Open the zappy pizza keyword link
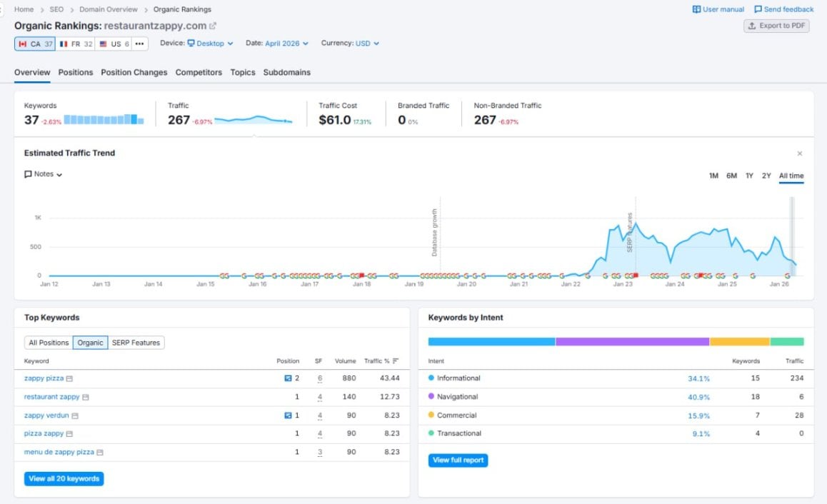The image size is (827, 504). pos(44,378)
